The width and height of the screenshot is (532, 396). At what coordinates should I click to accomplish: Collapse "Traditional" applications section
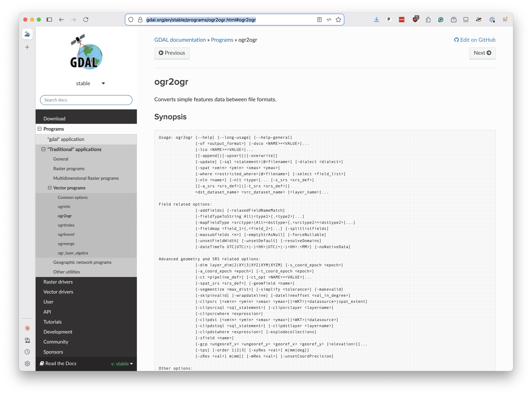(x=43, y=149)
